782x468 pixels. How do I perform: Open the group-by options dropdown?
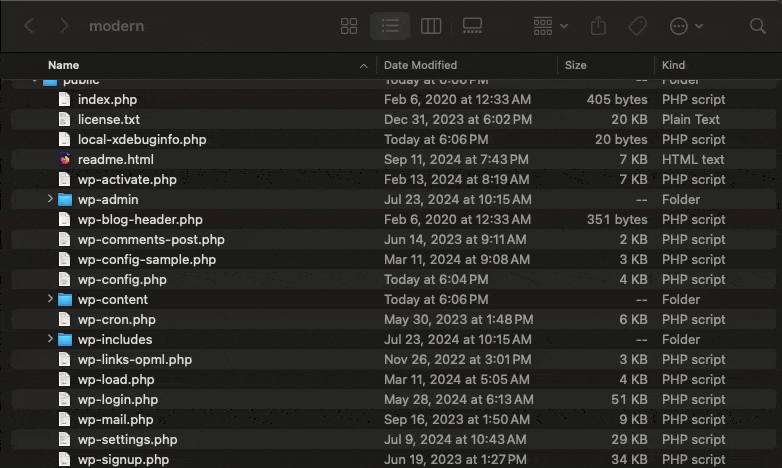click(550, 26)
